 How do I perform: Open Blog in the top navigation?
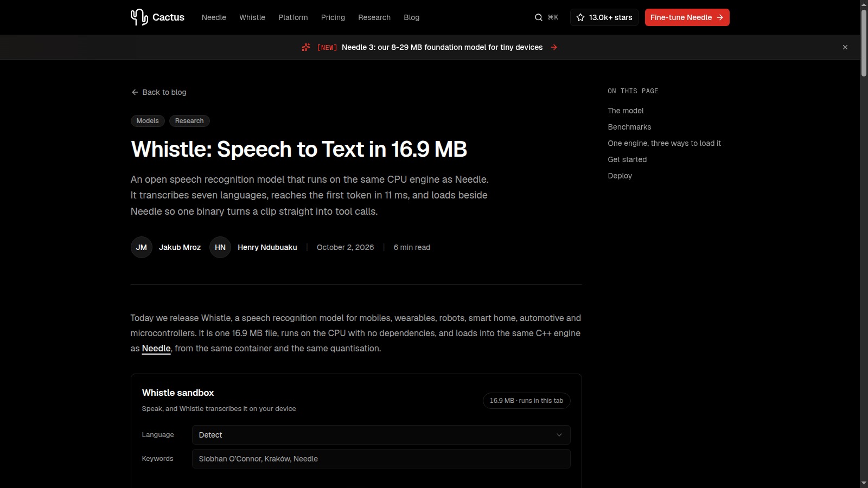412,17
